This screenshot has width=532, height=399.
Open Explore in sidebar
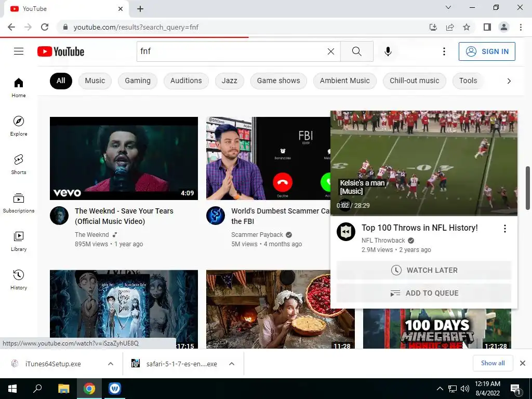(x=19, y=126)
